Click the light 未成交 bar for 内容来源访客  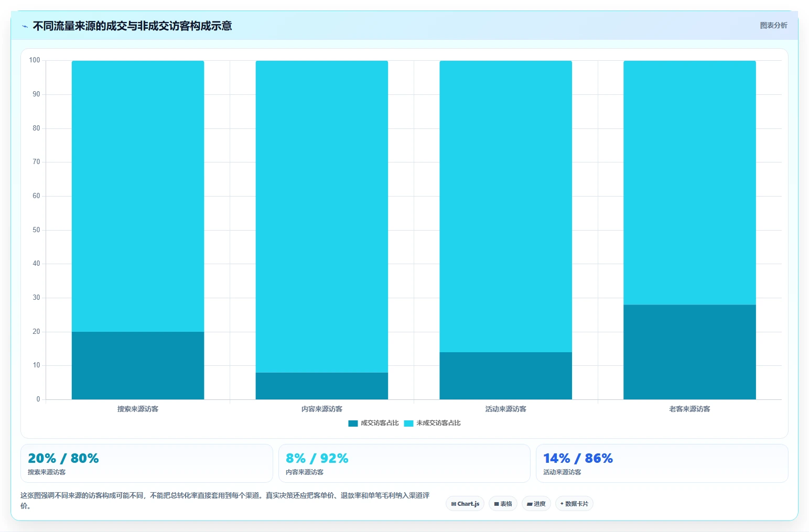(x=322, y=216)
